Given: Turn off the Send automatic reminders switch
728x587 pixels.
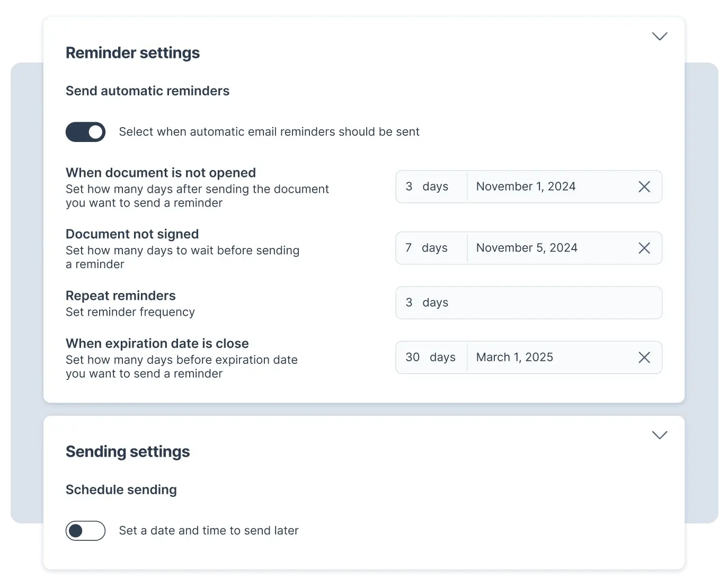Looking at the screenshot, I should [x=85, y=132].
